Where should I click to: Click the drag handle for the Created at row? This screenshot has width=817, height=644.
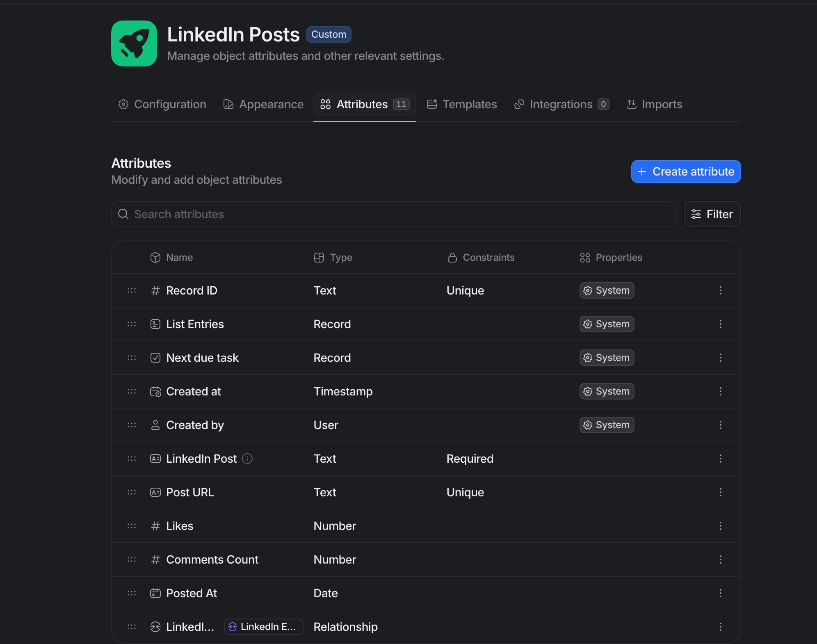(132, 391)
